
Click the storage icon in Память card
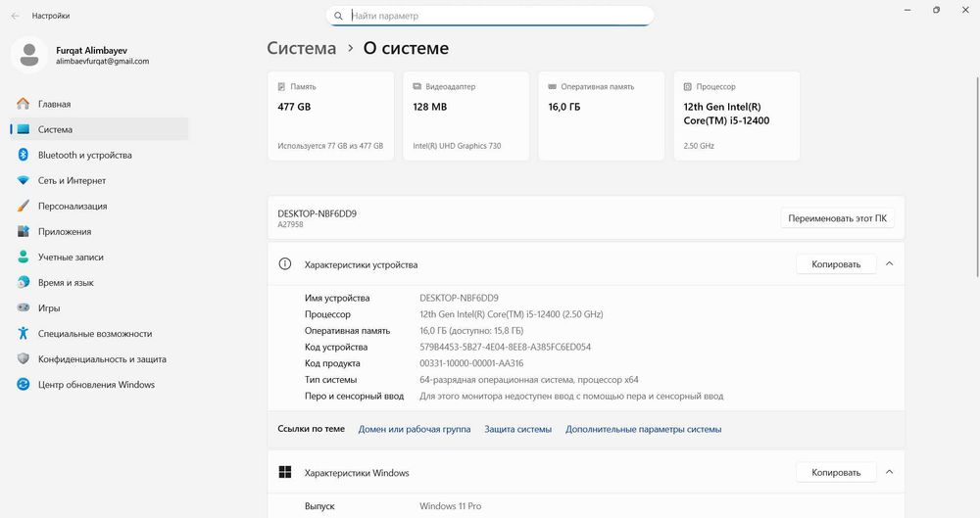281,87
